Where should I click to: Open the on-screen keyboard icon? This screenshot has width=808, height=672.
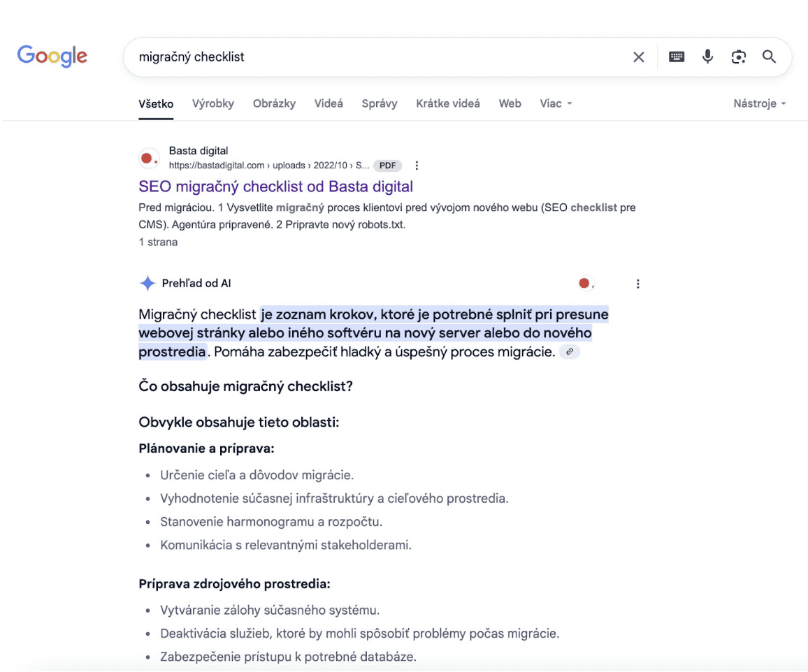(677, 57)
